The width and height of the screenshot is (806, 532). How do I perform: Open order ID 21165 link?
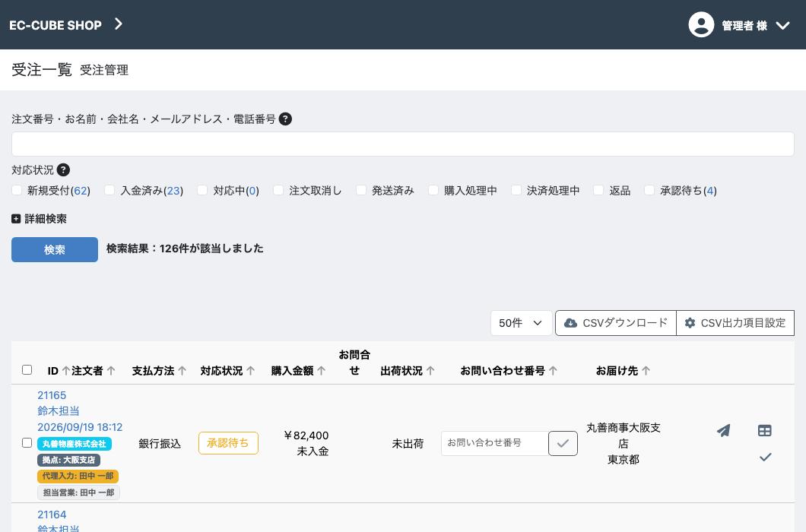click(52, 395)
